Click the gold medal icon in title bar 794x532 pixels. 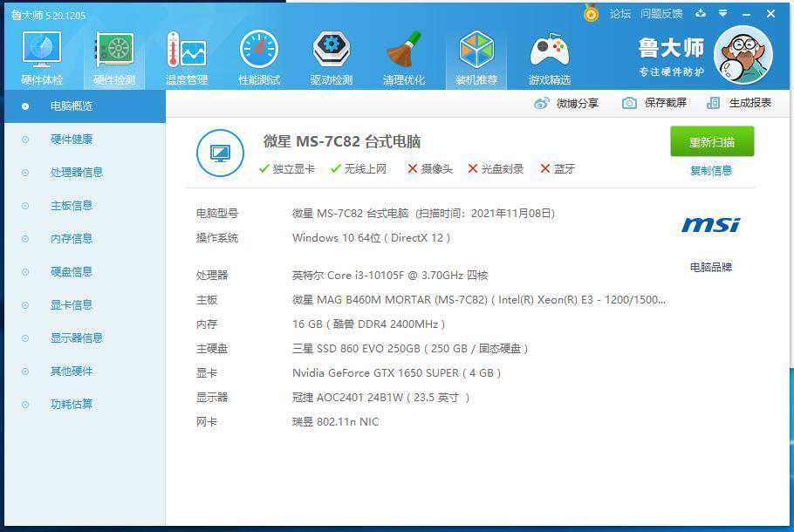(x=592, y=13)
